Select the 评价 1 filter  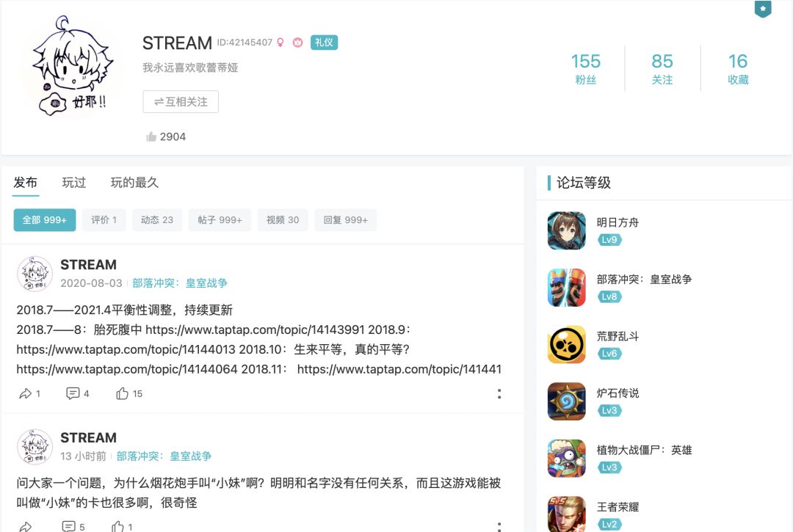coord(104,220)
